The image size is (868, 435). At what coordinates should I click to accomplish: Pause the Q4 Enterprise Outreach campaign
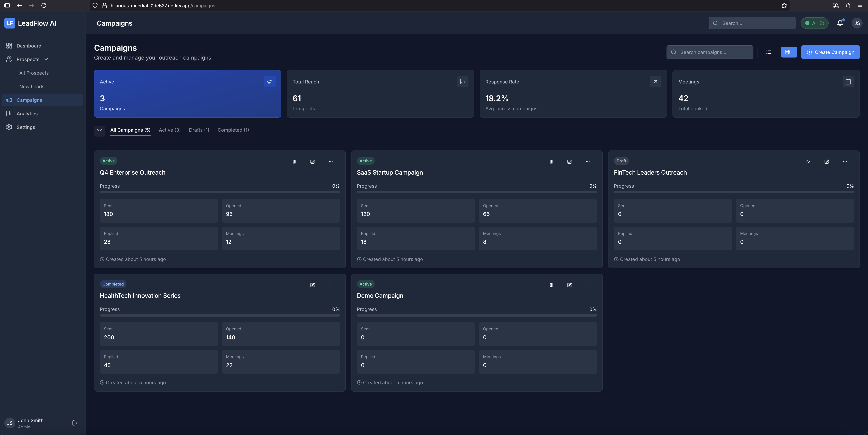(x=294, y=162)
